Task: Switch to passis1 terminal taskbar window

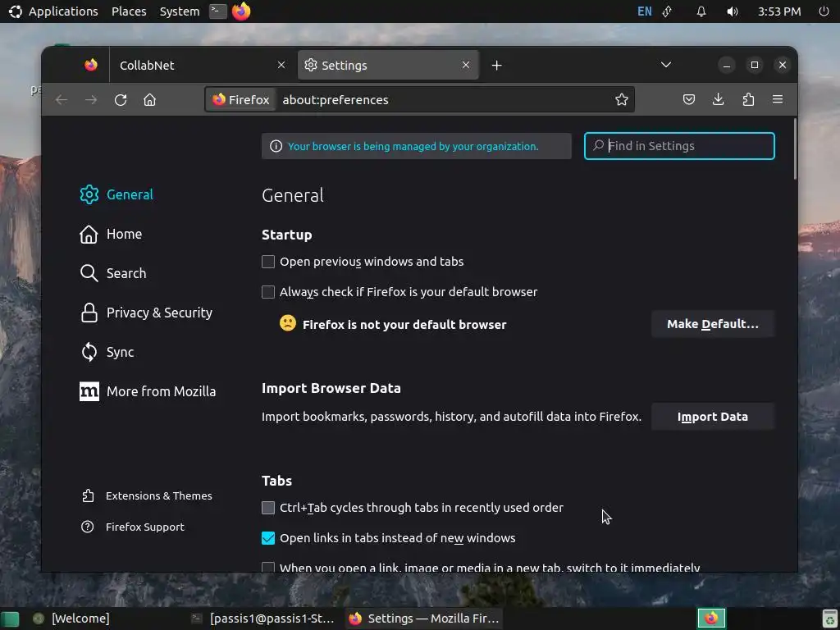Action: 263,619
